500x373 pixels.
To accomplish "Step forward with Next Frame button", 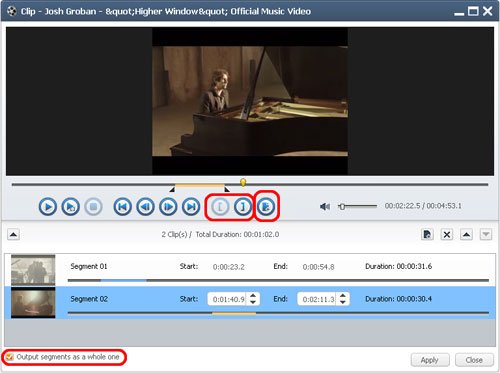I will coord(168,207).
